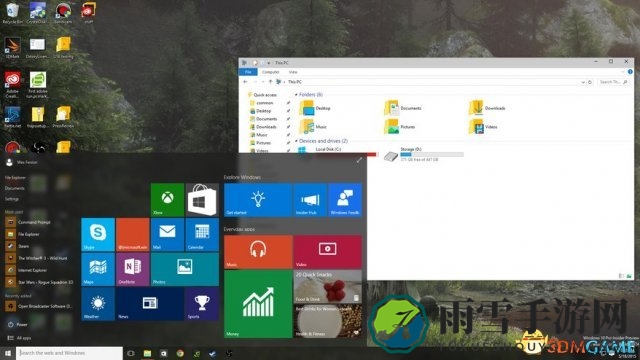Open Google Chrome from the taskbar
The height and width of the screenshot is (360, 640).
pyautogui.click(x=180, y=353)
